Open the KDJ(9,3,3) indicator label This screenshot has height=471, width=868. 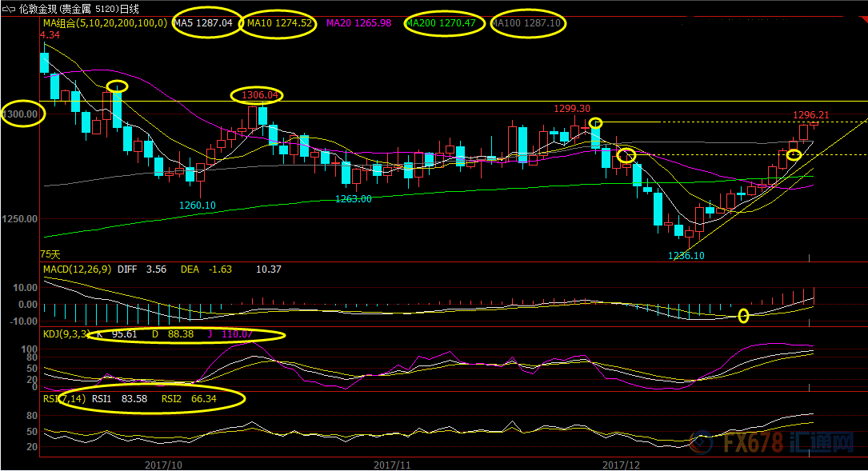(66, 334)
